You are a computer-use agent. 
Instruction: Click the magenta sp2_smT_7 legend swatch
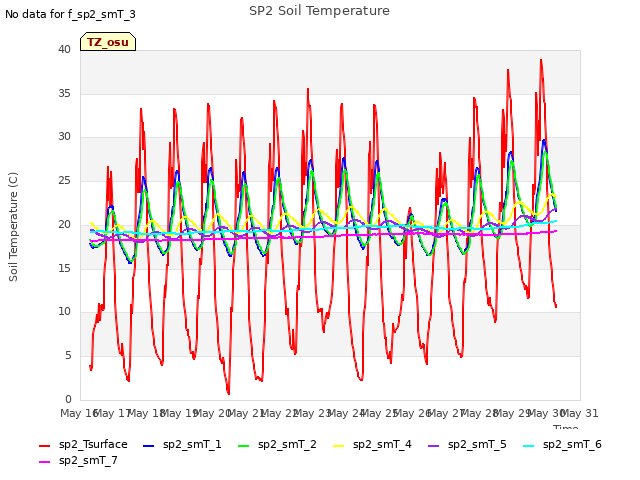point(44,462)
